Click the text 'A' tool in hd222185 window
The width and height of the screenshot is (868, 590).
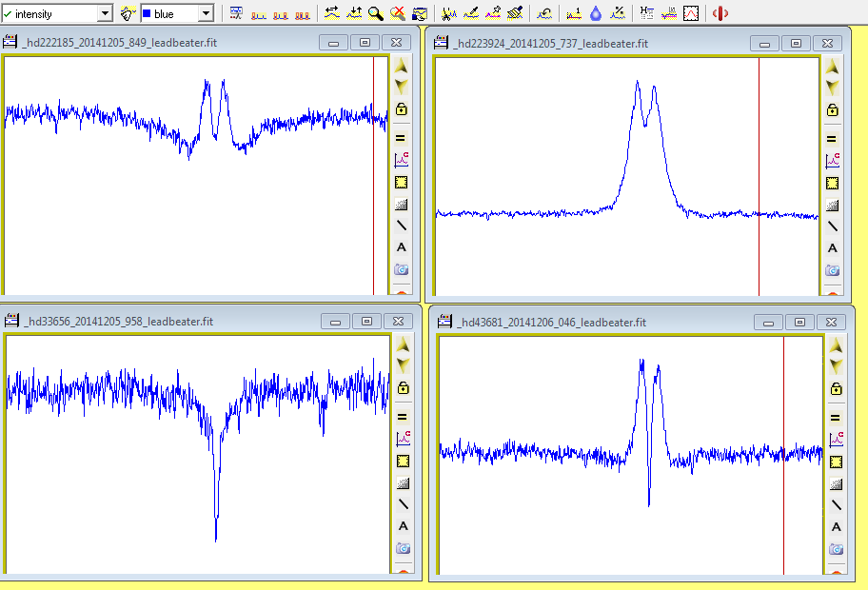coord(402,247)
